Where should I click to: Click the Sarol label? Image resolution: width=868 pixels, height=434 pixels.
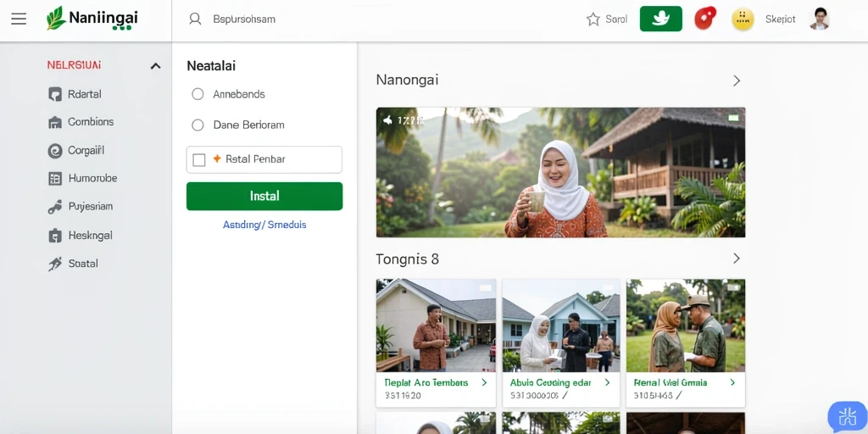(616, 19)
